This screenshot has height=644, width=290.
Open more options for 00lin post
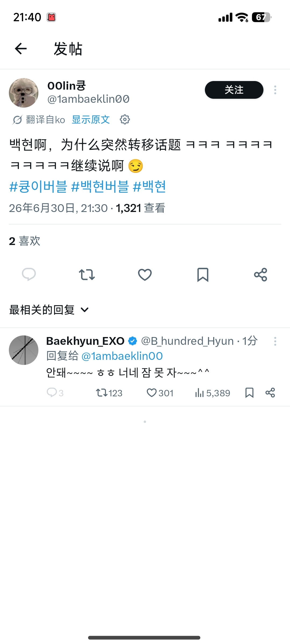pyautogui.click(x=275, y=90)
